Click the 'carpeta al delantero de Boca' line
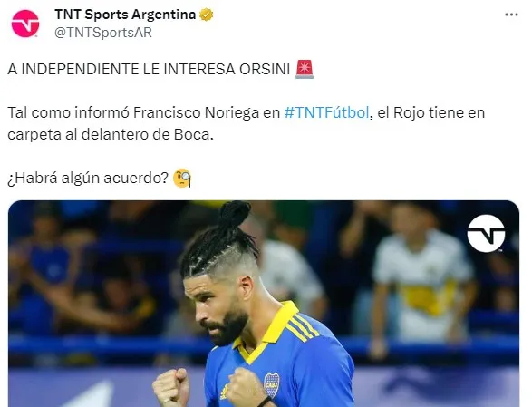Screen dimensions: 532x407 (x=111, y=134)
